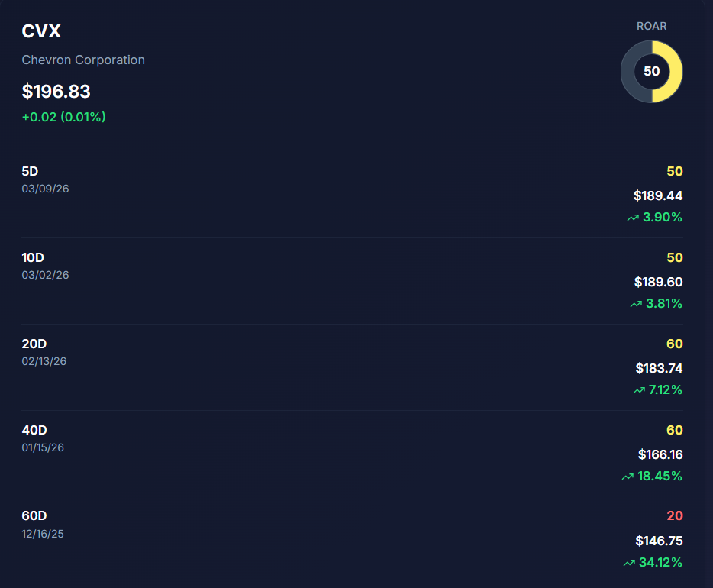Click the trend arrow icon beside 18.45%
Image resolution: width=713 pixels, height=588 pixels.
click(628, 477)
